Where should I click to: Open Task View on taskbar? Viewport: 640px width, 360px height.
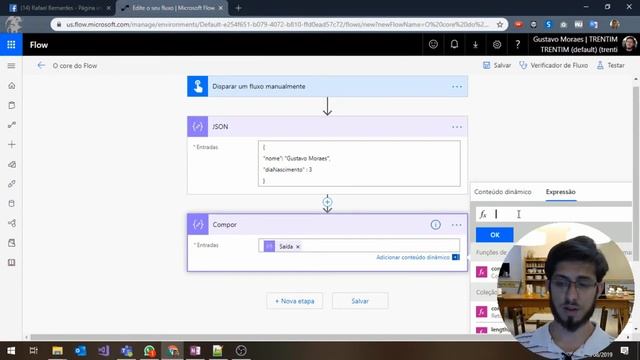[x=33, y=351]
